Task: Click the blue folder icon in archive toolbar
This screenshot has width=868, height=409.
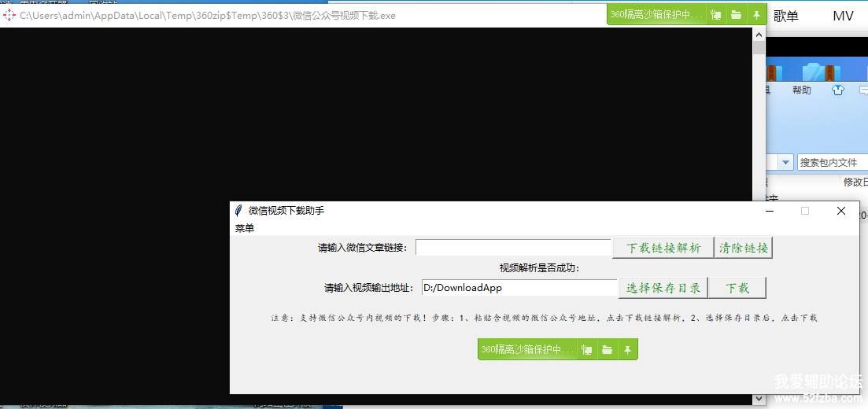Action: click(822, 72)
